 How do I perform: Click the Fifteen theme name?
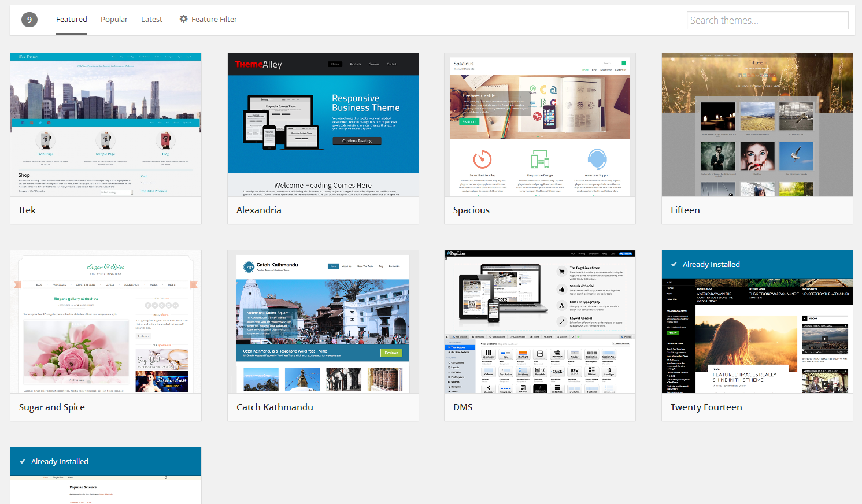click(x=685, y=210)
